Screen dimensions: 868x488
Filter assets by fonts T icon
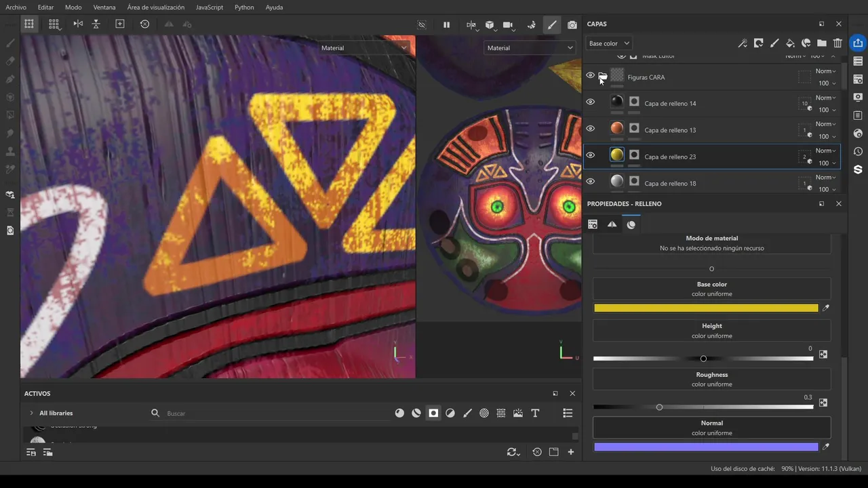[535, 413]
